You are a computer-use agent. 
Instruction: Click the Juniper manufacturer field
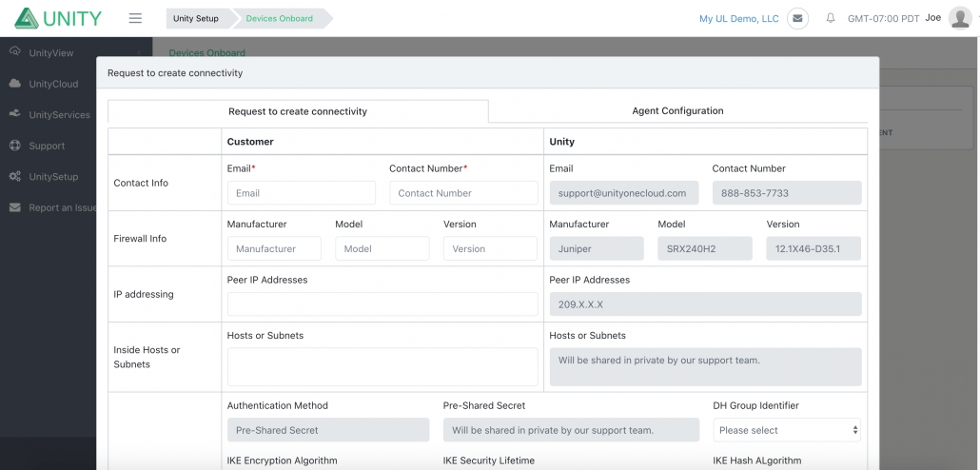click(597, 248)
